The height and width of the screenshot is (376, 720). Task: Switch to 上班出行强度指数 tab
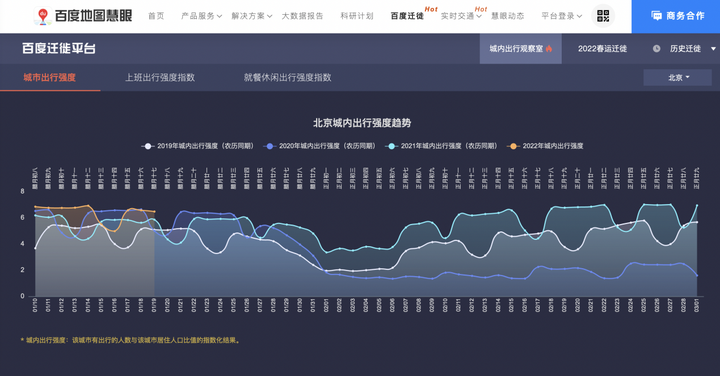click(160, 78)
